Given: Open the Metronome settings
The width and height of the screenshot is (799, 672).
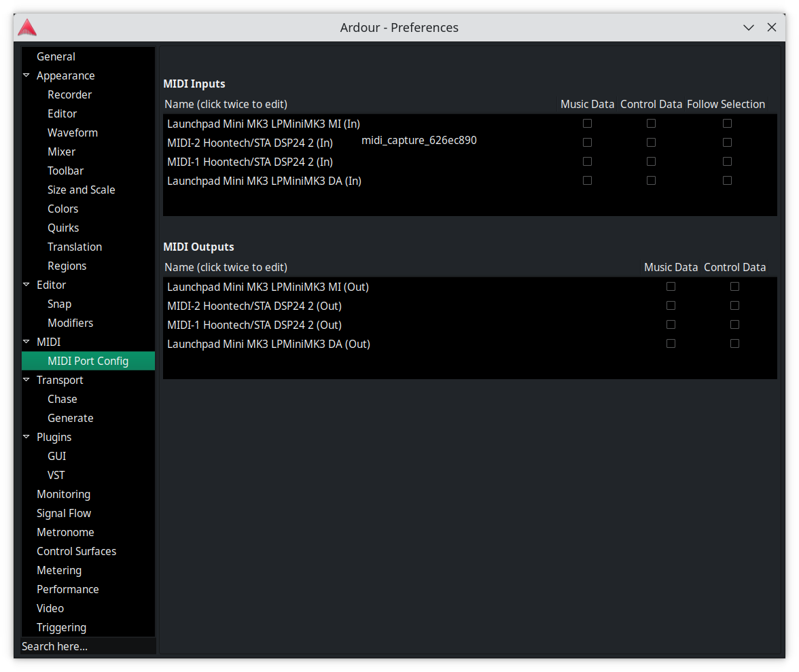Looking at the screenshot, I should 65,533.
